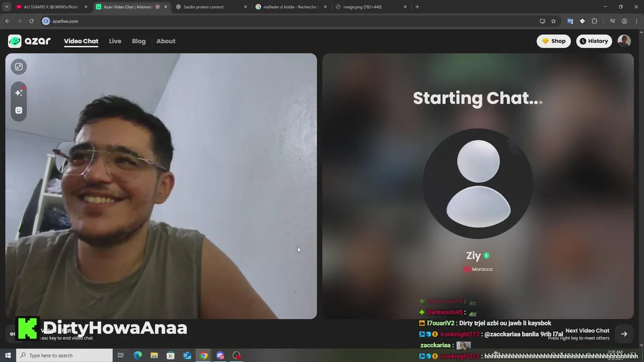Open the Video Chat tab
This screenshot has width=644, height=362.
coord(81,41)
